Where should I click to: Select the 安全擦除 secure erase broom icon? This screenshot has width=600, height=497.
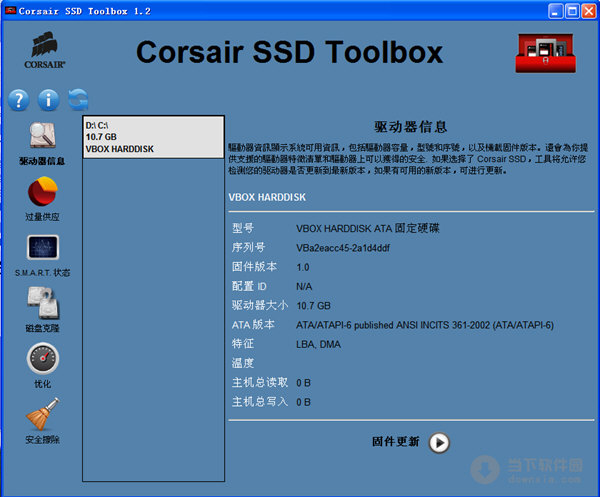click(43, 413)
